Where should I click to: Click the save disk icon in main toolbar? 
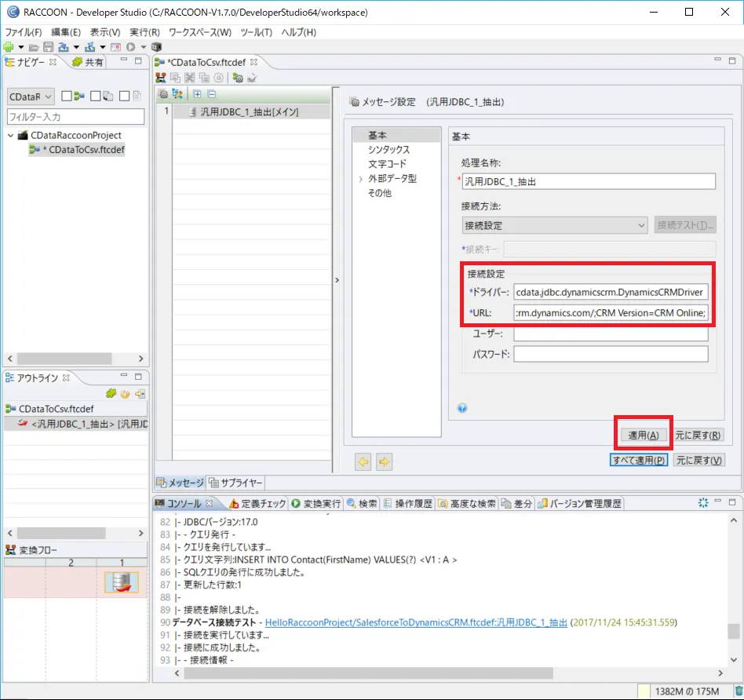49,47
